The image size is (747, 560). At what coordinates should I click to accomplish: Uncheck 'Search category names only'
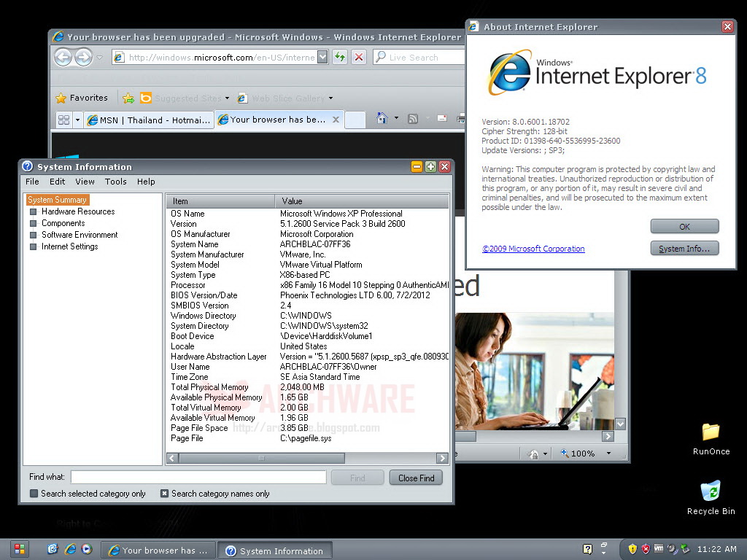[164, 494]
